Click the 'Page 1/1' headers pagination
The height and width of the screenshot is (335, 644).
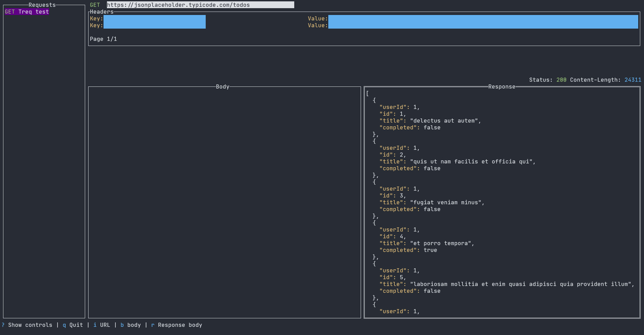click(x=103, y=39)
